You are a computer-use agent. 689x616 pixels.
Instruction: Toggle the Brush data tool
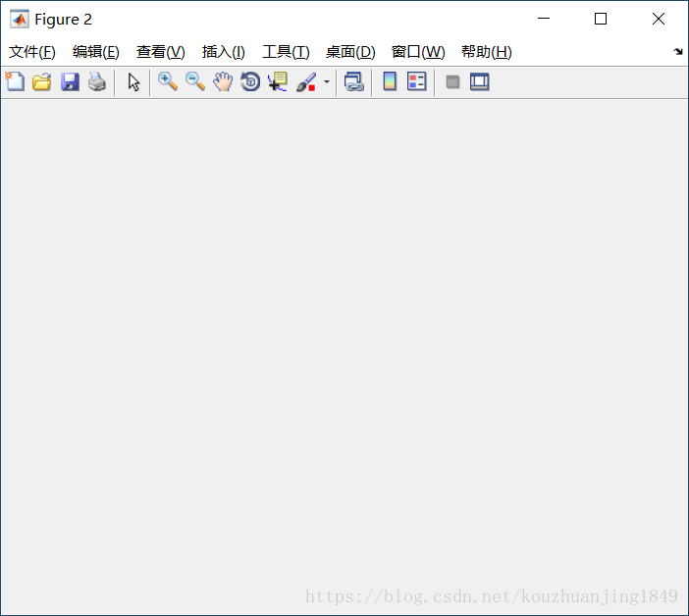306,81
